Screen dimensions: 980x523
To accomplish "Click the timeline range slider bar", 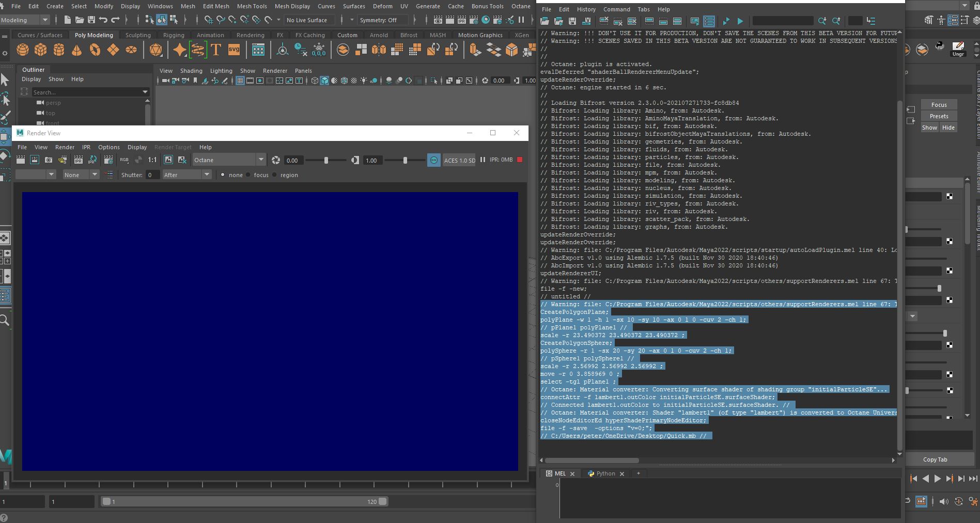I will point(244,501).
